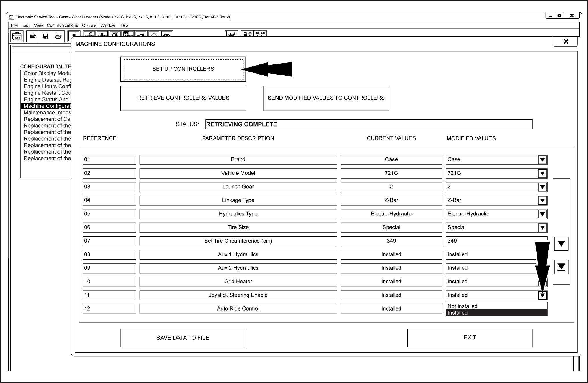This screenshot has height=383, width=588.
Task: Close the Machine Configurations dialog
Action: (x=566, y=42)
